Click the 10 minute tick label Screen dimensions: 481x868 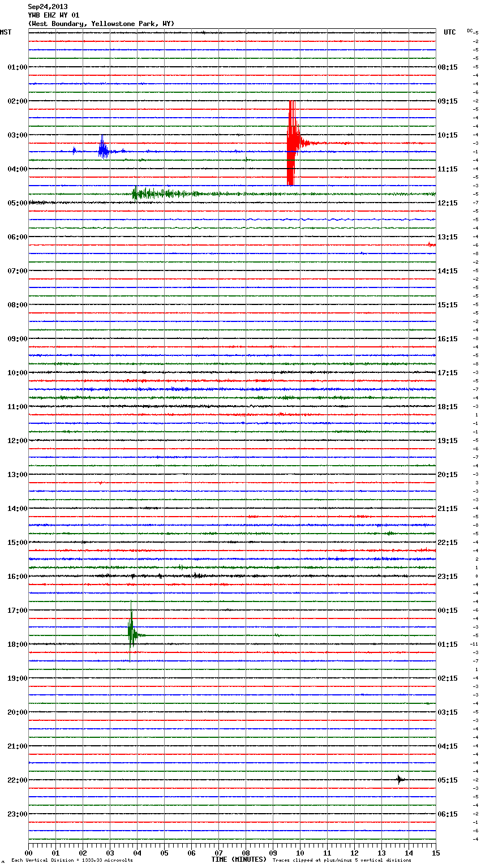(300, 852)
